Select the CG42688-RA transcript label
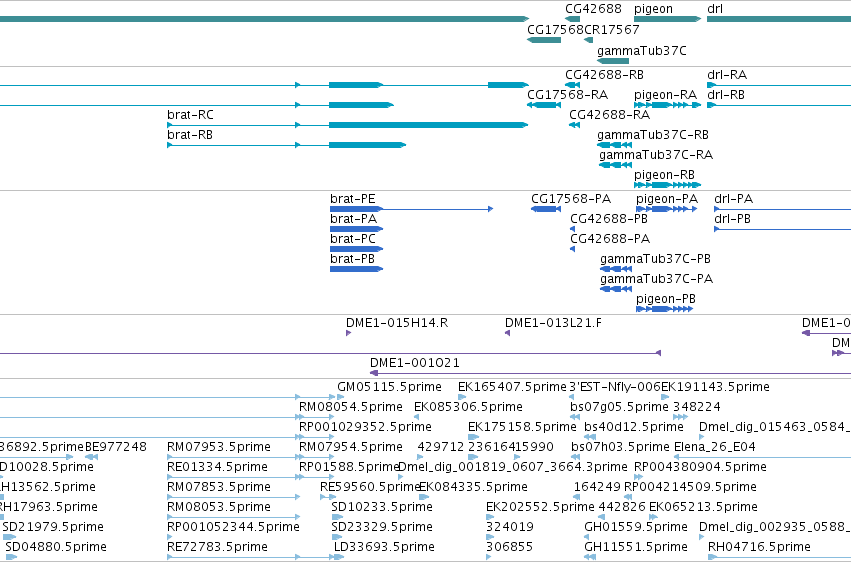 pyautogui.click(x=609, y=115)
